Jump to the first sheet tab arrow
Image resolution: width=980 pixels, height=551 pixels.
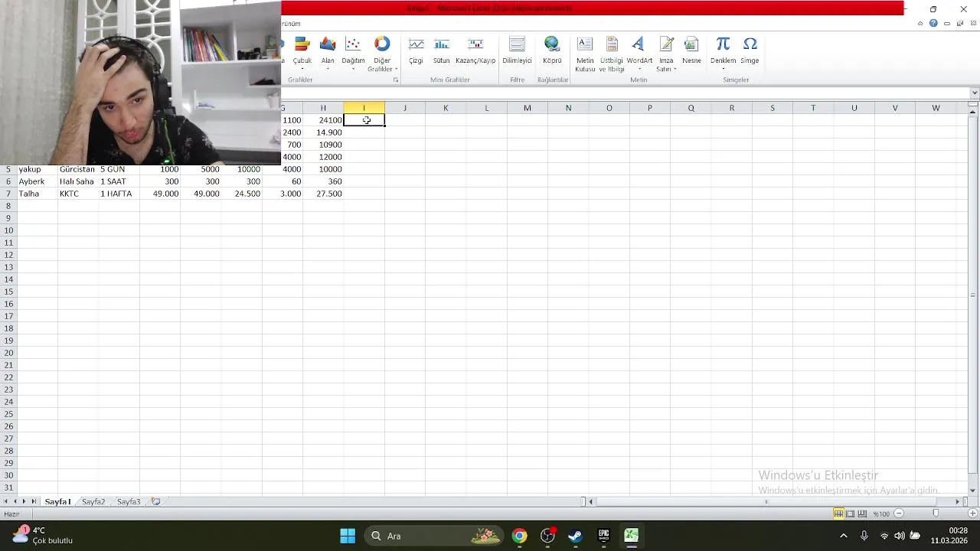[x=6, y=502]
